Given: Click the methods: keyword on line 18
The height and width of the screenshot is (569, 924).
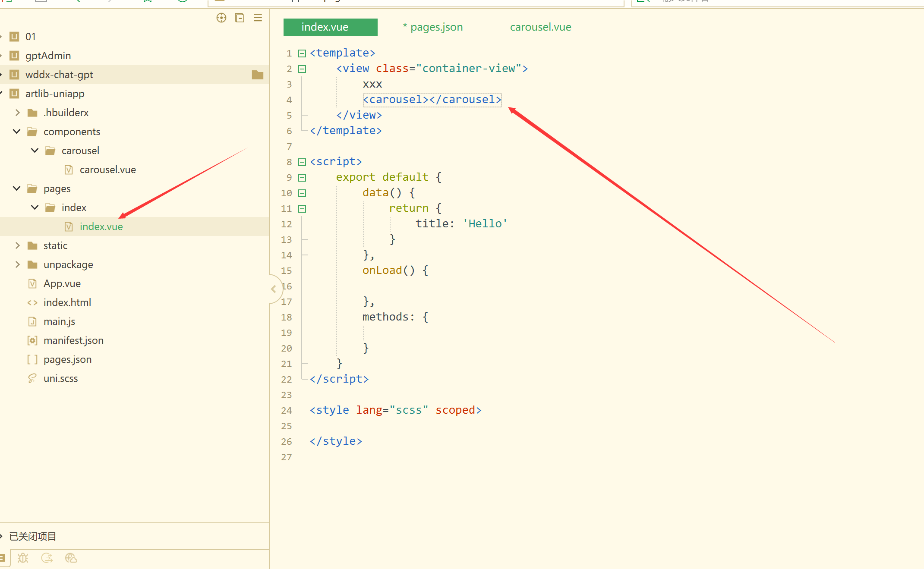Looking at the screenshot, I should pyautogui.click(x=388, y=317).
